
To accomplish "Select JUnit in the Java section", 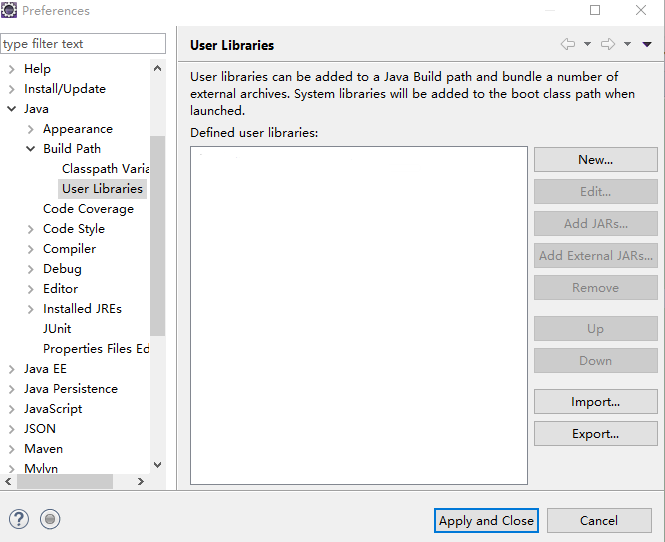I will pyautogui.click(x=57, y=329).
